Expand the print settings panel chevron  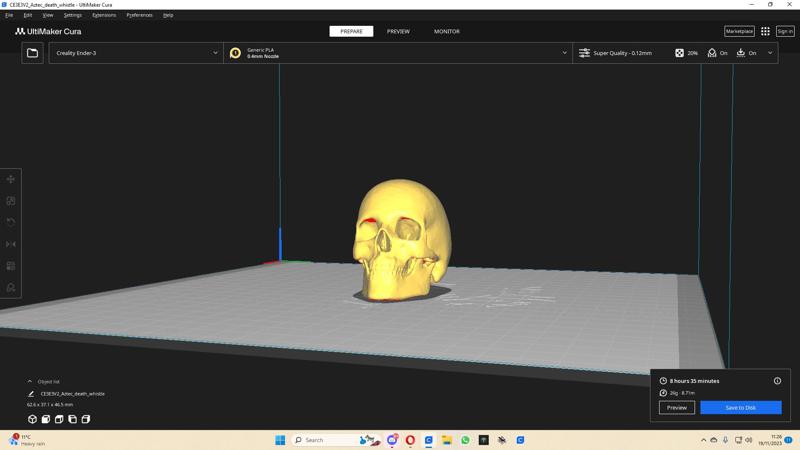click(x=770, y=53)
